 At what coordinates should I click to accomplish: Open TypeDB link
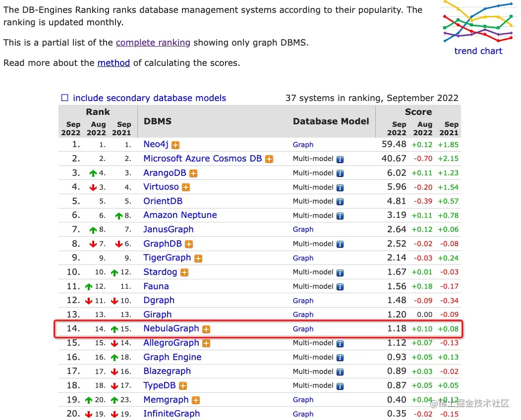tap(159, 385)
